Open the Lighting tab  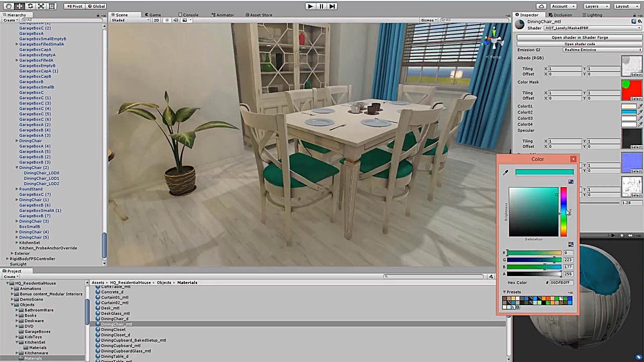point(592,15)
